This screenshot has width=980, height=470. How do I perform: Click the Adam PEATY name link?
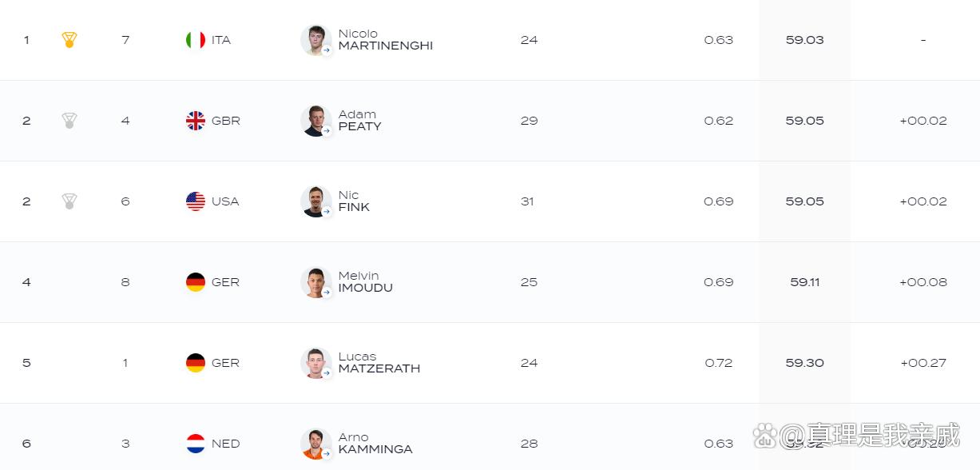(359, 121)
